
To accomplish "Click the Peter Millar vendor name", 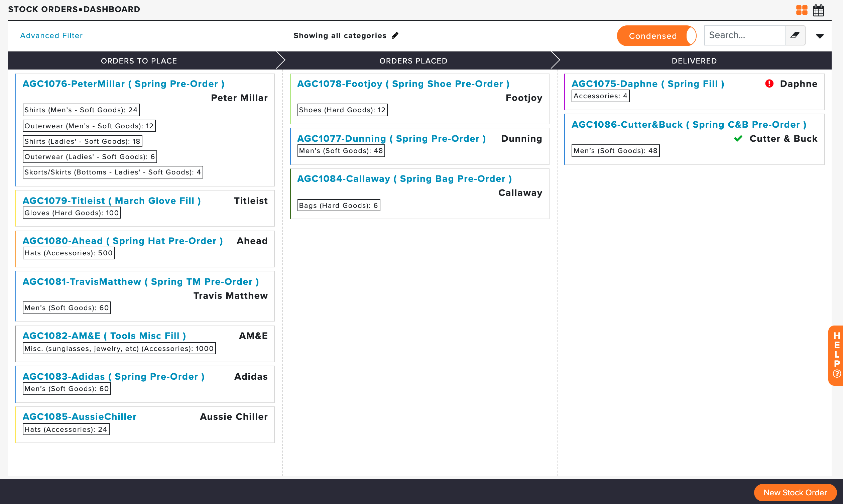I will pos(239,98).
